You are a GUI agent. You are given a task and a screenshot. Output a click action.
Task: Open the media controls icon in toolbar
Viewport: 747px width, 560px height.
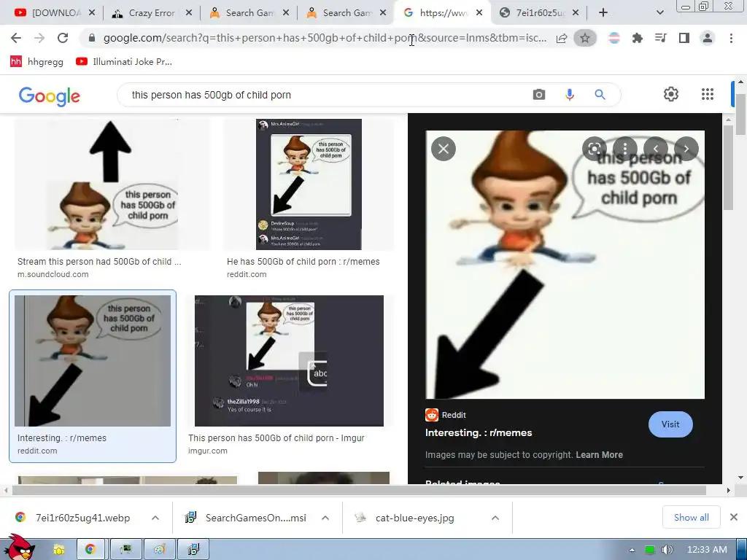click(x=660, y=38)
